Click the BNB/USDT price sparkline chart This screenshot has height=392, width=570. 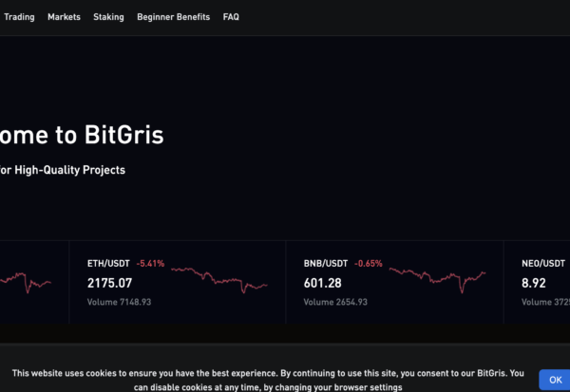click(x=437, y=280)
